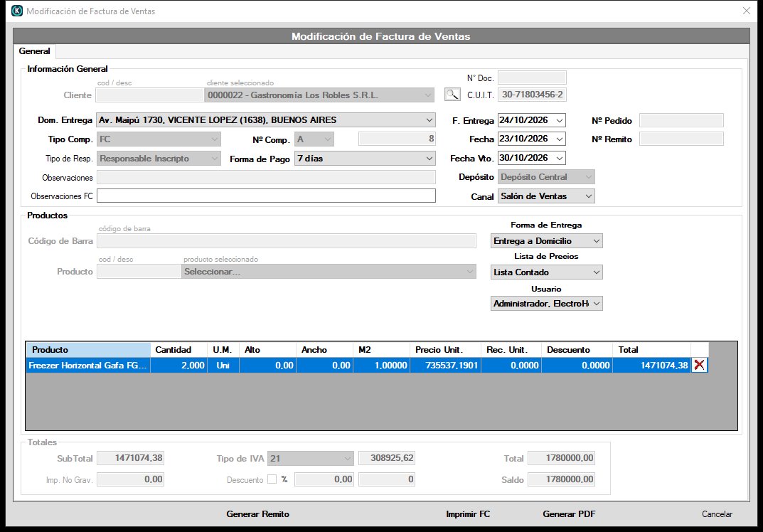Click the C.U.I.T. field with 30-71803456-2

[532, 95]
